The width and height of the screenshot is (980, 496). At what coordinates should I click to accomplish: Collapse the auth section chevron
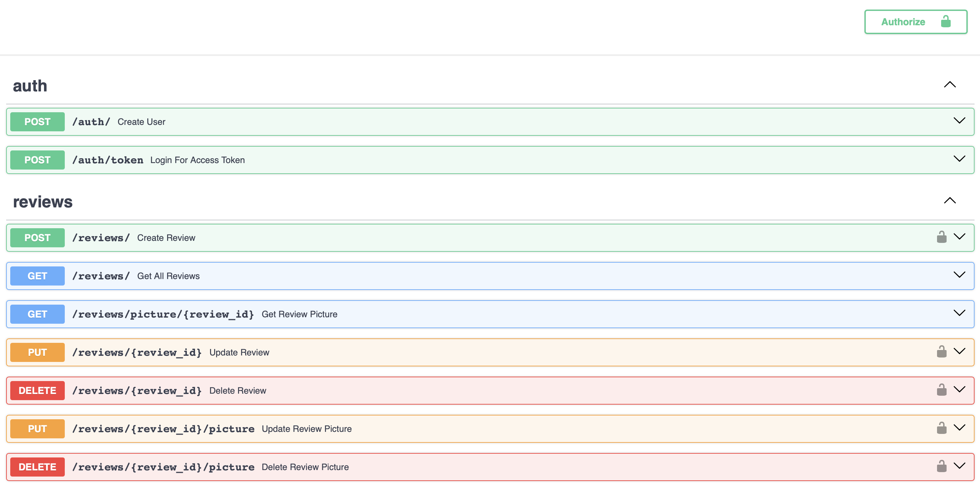950,85
